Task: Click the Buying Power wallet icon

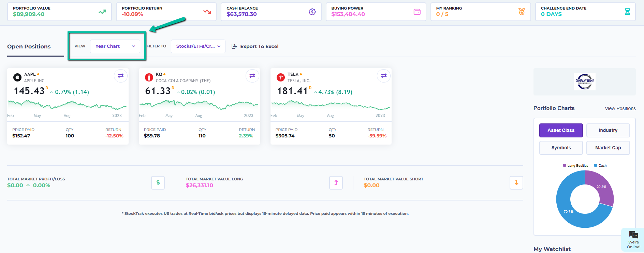Action: tap(417, 12)
